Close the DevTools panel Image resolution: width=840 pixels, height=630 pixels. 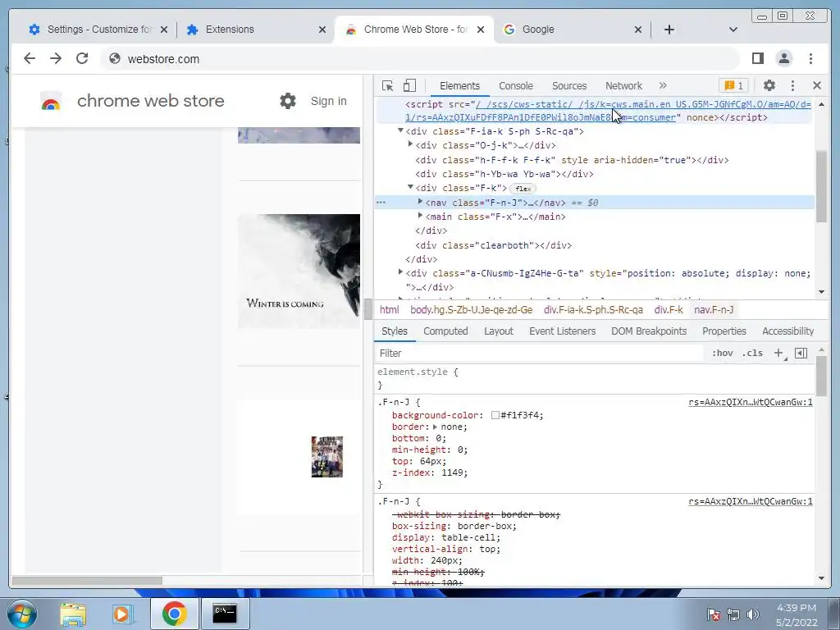817,85
